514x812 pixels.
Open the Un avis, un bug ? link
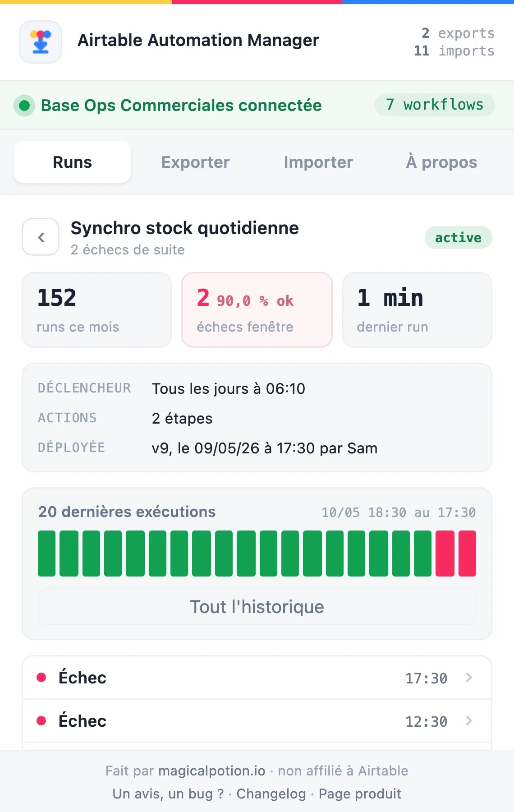pyautogui.click(x=168, y=794)
